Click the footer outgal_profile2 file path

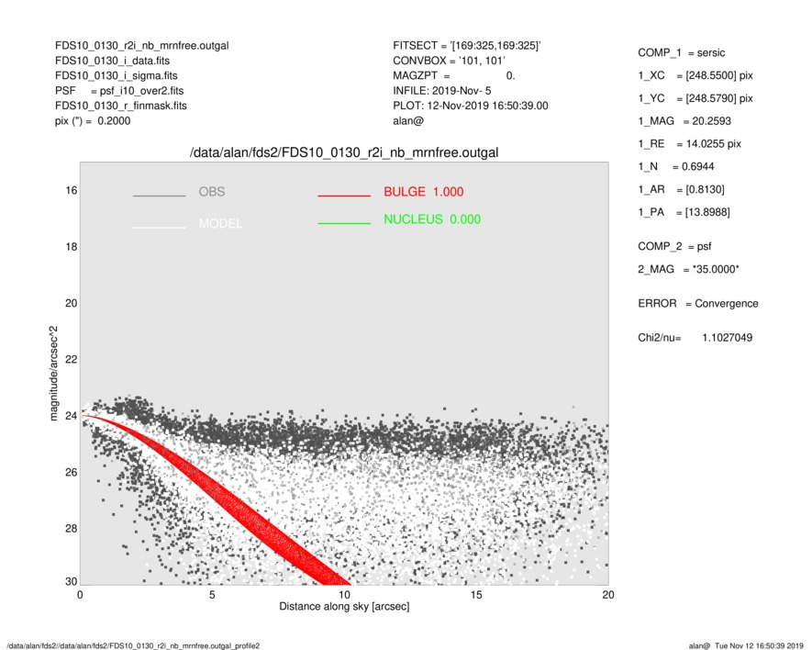pyautogui.click(x=133, y=645)
